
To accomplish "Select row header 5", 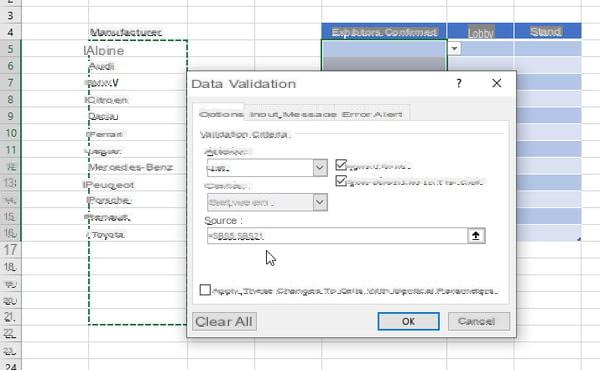I will click(10, 49).
